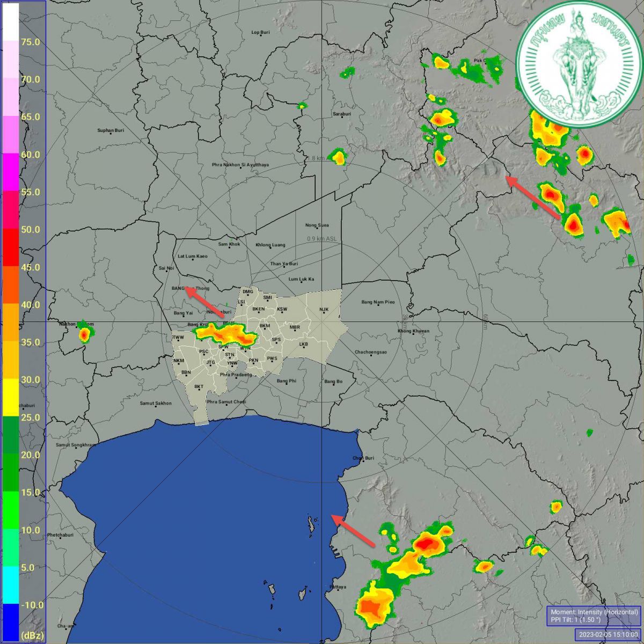The image size is (644, 644).
Task: Click the BKEN district label
Action: 259,309
